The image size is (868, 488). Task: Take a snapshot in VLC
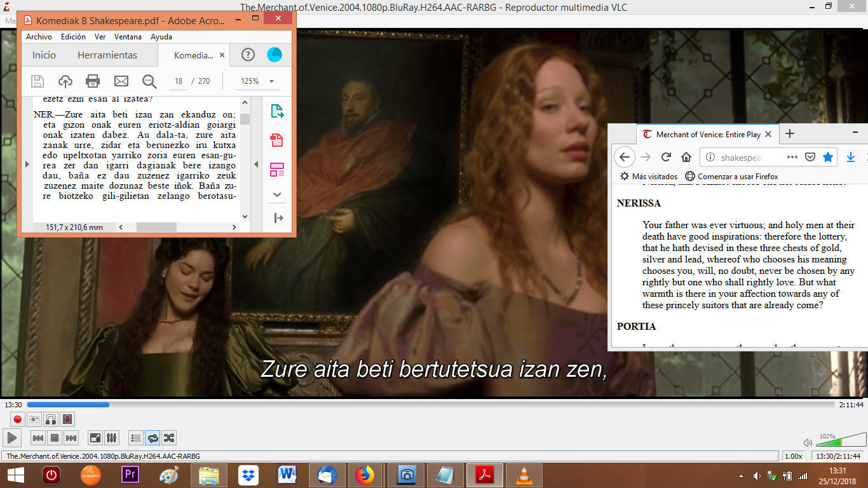[34, 419]
